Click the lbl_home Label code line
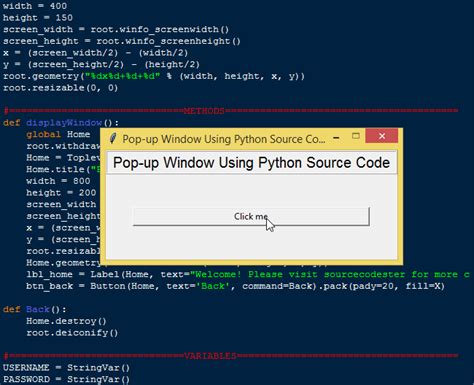This screenshot has width=474, height=385. coord(248,274)
